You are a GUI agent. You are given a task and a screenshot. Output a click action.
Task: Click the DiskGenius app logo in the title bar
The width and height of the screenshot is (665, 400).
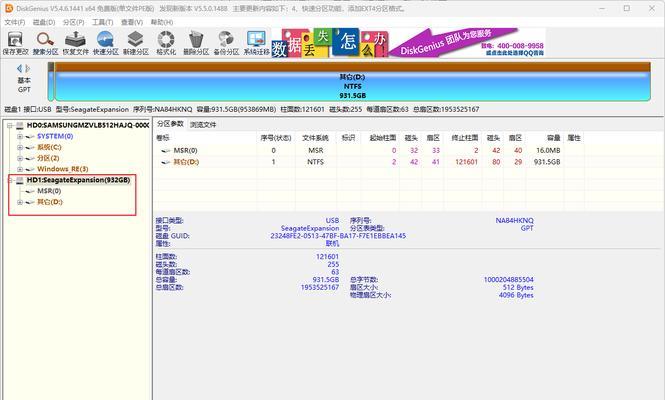[x=8, y=8]
